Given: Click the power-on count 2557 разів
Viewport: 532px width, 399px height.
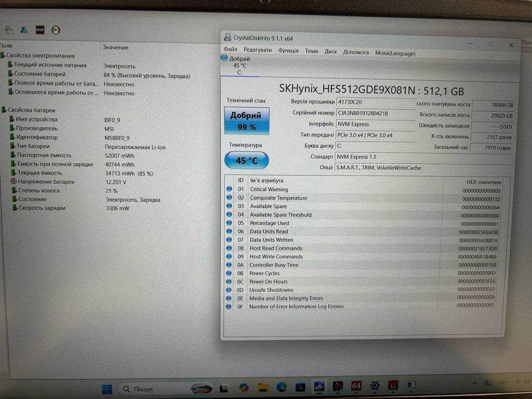Looking at the screenshot, I should coord(492,137).
